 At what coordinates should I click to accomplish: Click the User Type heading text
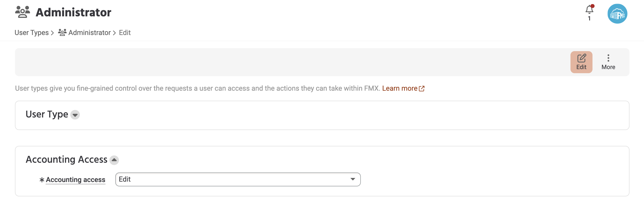click(x=47, y=114)
